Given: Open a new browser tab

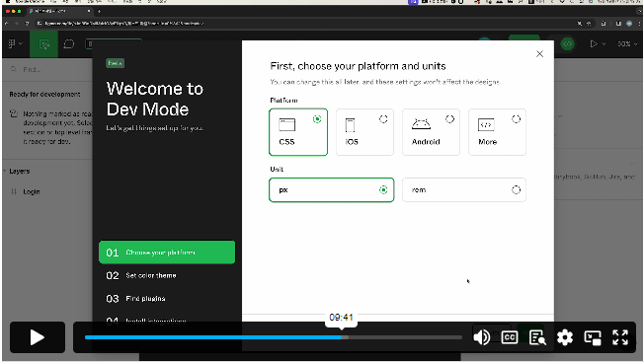Looking at the screenshot, I should 99,11.
